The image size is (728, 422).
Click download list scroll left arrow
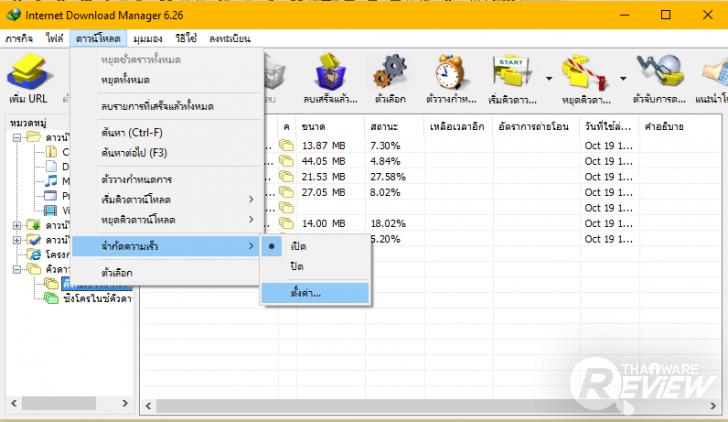(149, 406)
